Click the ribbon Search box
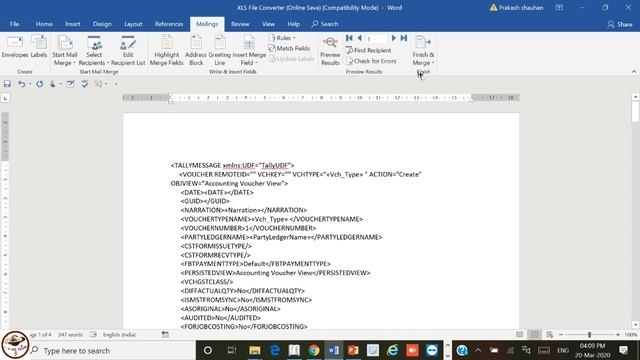This screenshot has width=640, height=360. (x=325, y=24)
